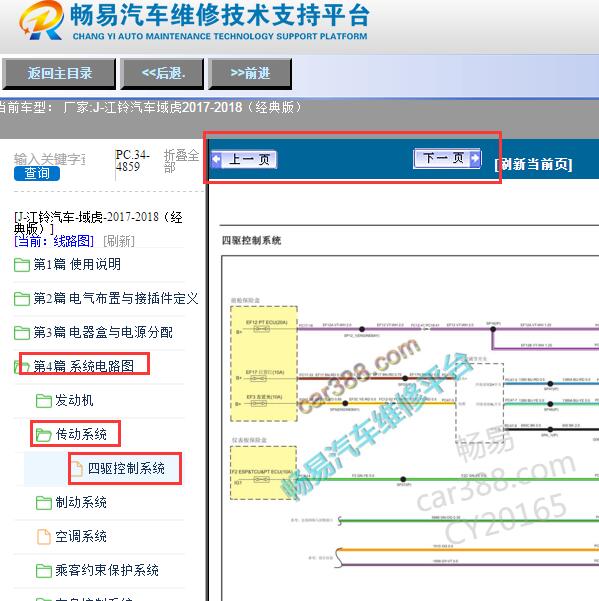The image size is (599, 601).
Task: Click the 返回主目录 button
Action: coord(59,74)
